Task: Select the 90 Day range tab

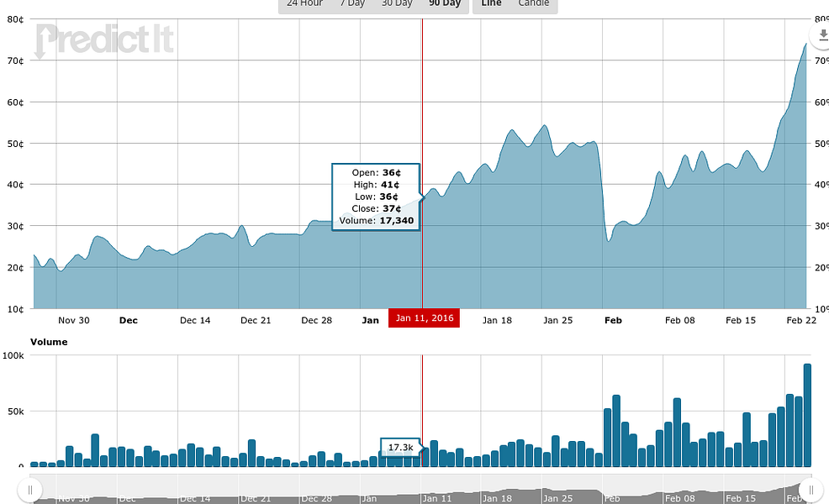Action: [445, 3]
